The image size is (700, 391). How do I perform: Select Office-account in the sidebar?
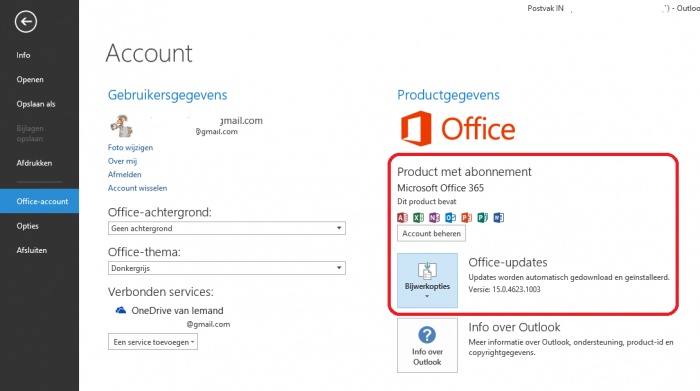39,201
